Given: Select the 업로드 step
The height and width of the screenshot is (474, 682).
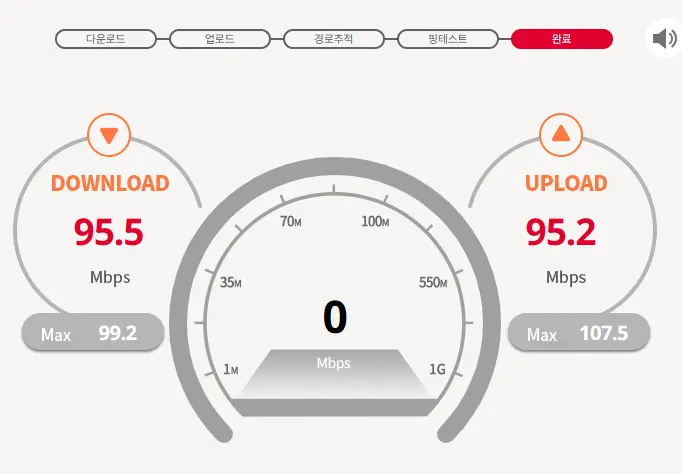Looking at the screenshot, I should point(220,39).
